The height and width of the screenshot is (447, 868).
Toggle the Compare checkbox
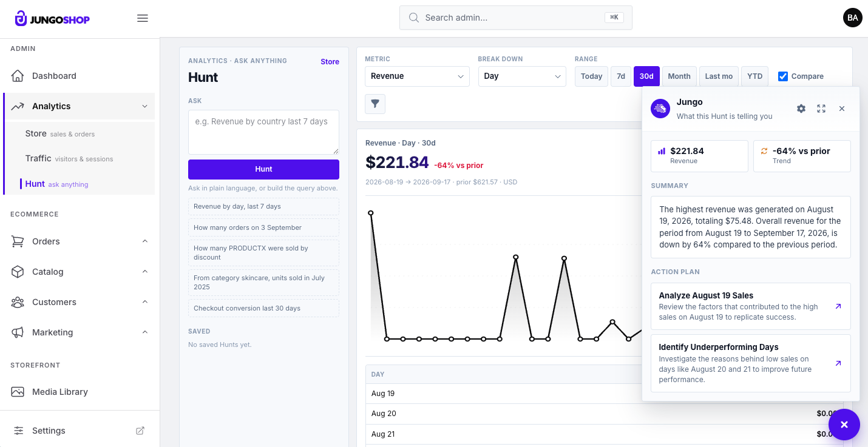click(783, 76)
